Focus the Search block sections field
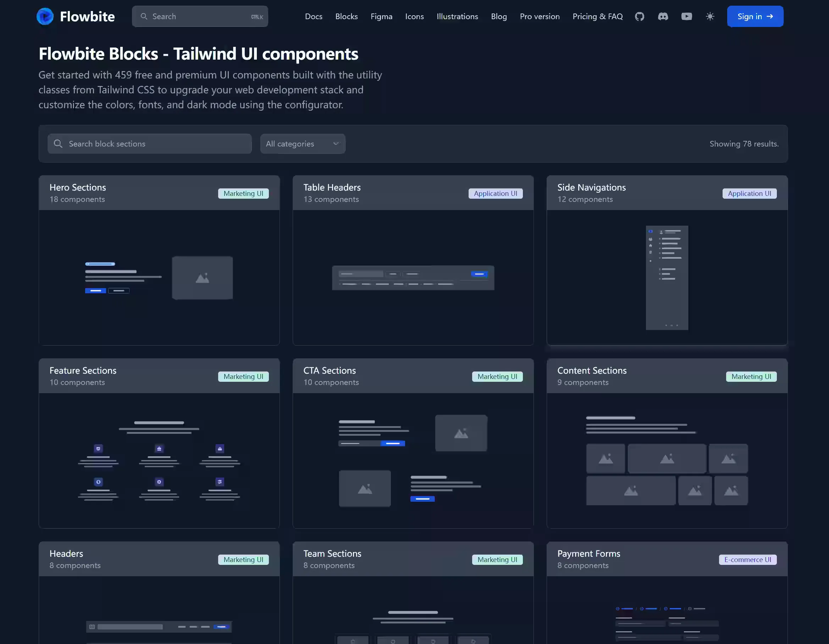The image size is (829, 644). (150, 144)
